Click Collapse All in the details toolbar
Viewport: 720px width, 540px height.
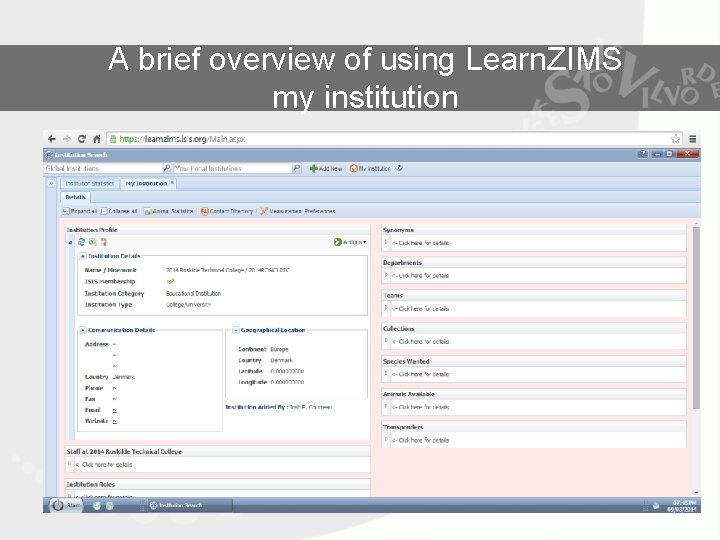[x=119, y=211]
